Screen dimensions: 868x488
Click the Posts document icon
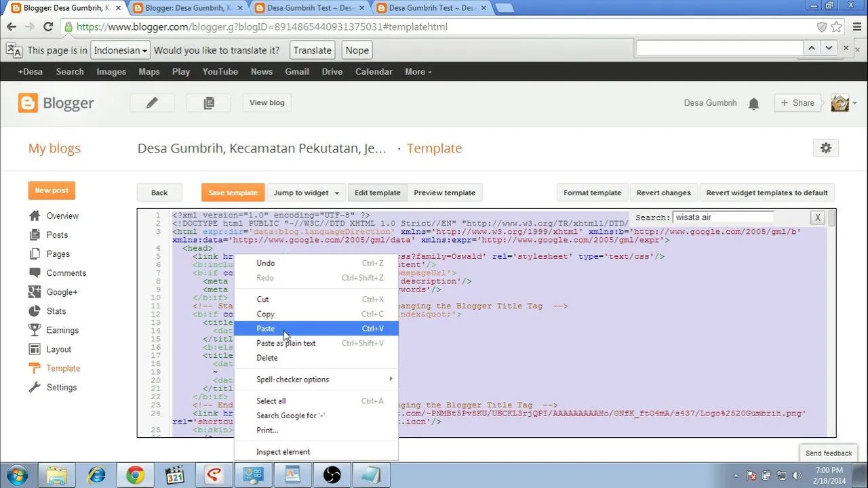pos(35,235)
